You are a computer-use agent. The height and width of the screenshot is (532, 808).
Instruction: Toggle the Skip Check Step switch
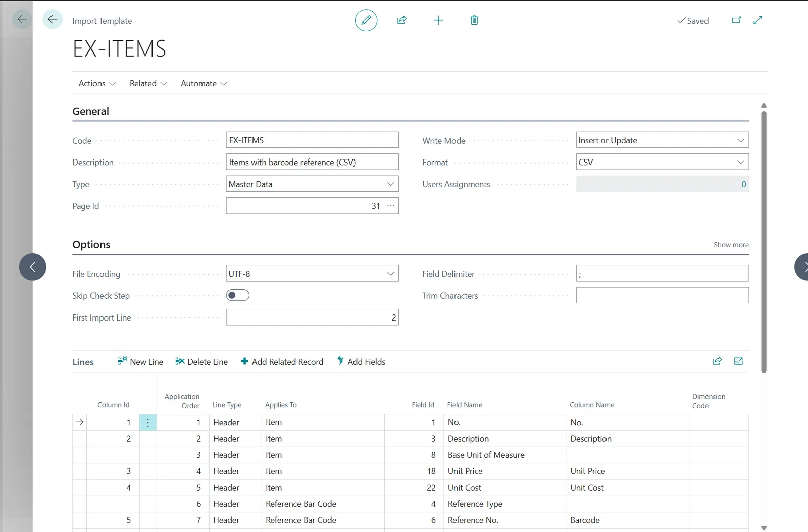pyautogui.click(x=238, y=295)
